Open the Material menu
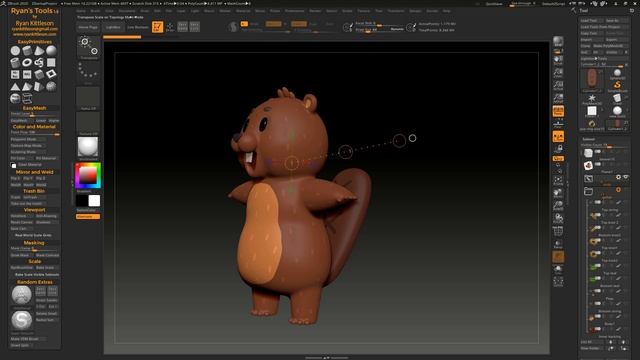Image resolution: width=640 pixels, height=360 pixels. tap(243, 11)
